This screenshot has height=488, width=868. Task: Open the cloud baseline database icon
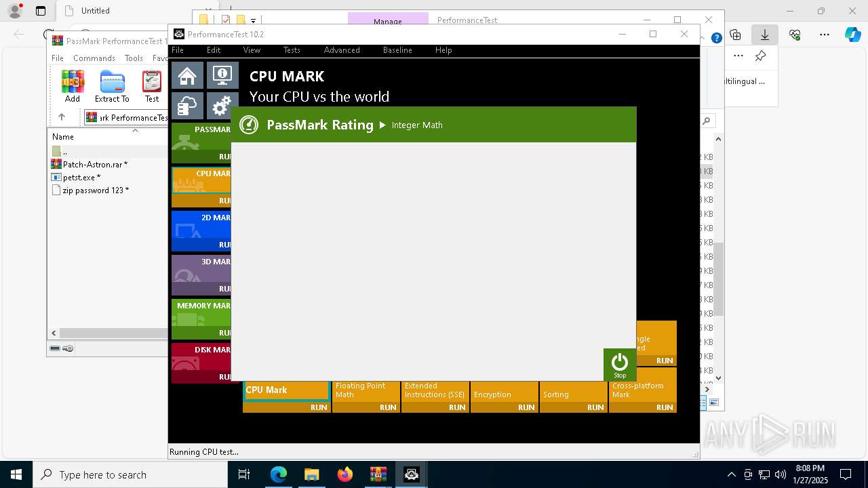187,106
